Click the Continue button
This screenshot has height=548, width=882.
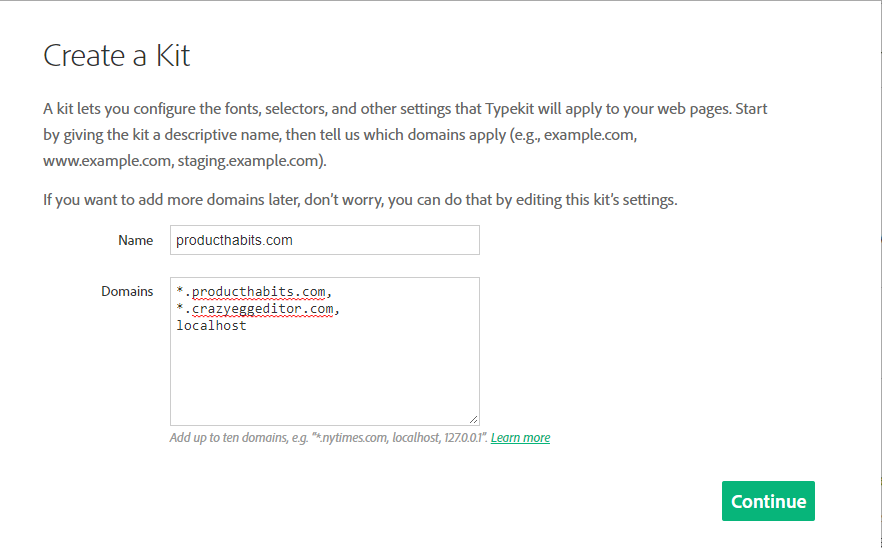point(768,501)
